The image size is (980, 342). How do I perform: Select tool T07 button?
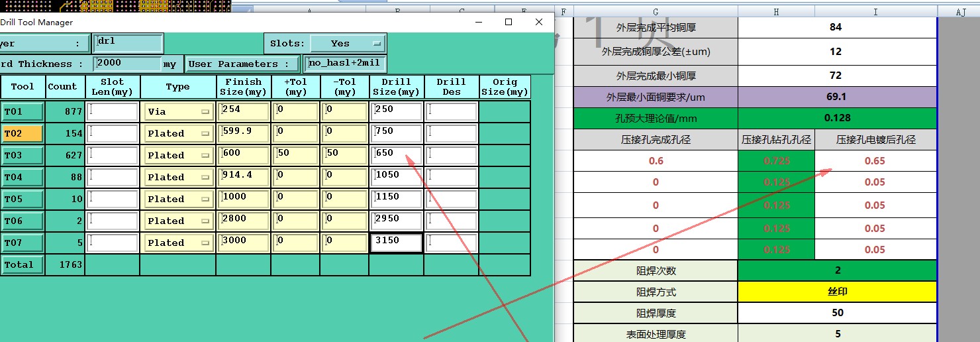[x=23, y=243]
